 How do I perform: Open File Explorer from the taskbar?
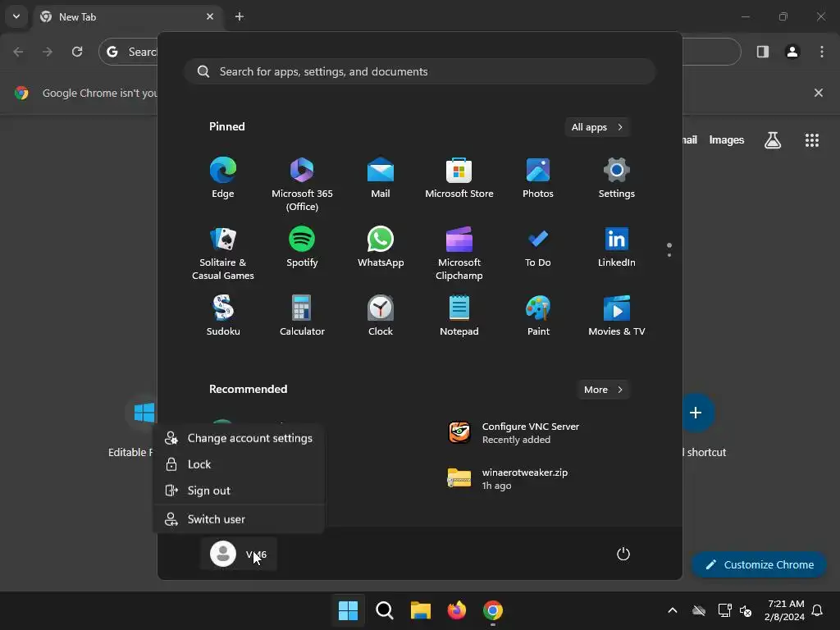pos(421,610)
